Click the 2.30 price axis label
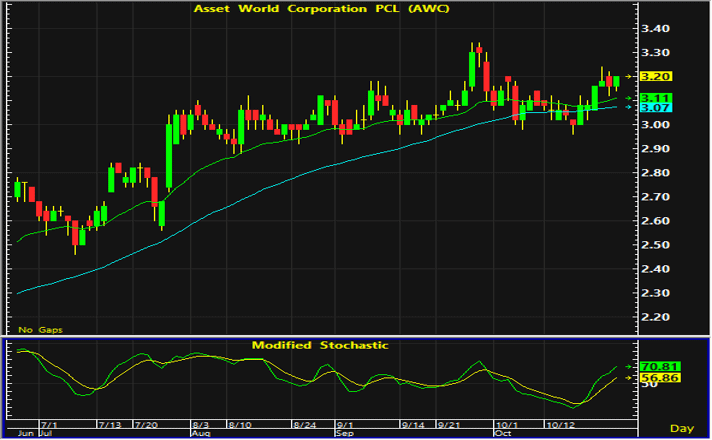Screen dimensions: 712x440 [x=655, y=293]
